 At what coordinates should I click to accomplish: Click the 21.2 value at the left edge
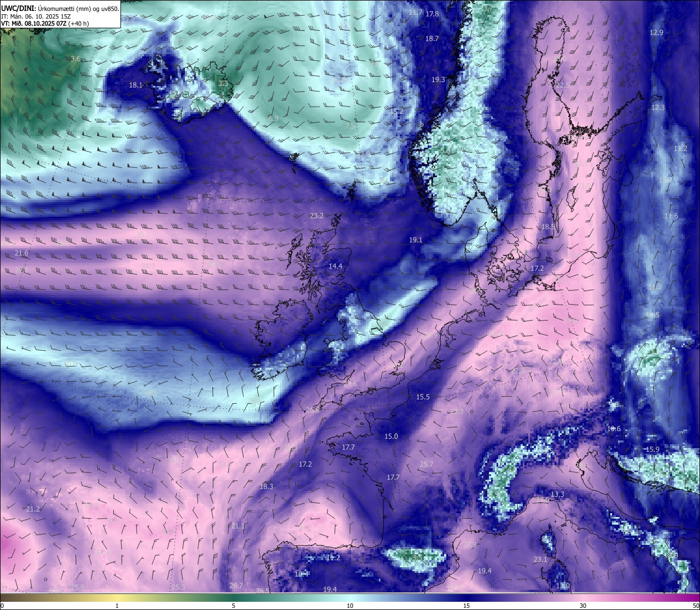[33, 509]
